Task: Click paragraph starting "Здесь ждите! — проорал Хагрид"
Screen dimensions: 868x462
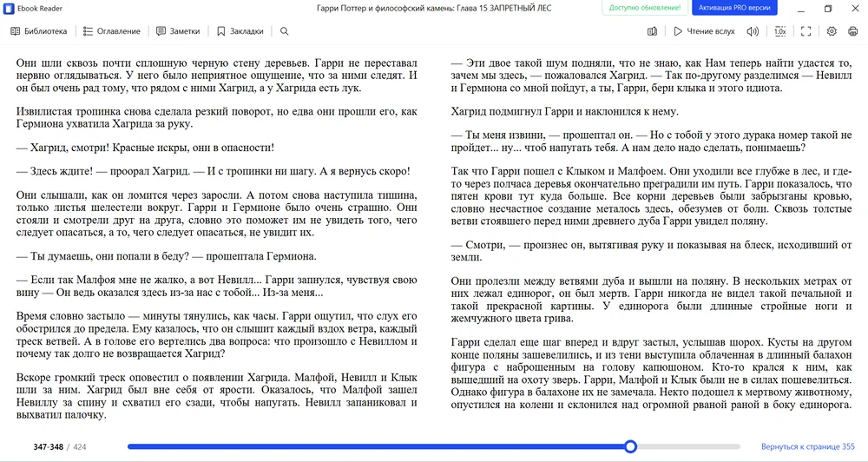Action: pyautogui.click(x=214, y=172)
